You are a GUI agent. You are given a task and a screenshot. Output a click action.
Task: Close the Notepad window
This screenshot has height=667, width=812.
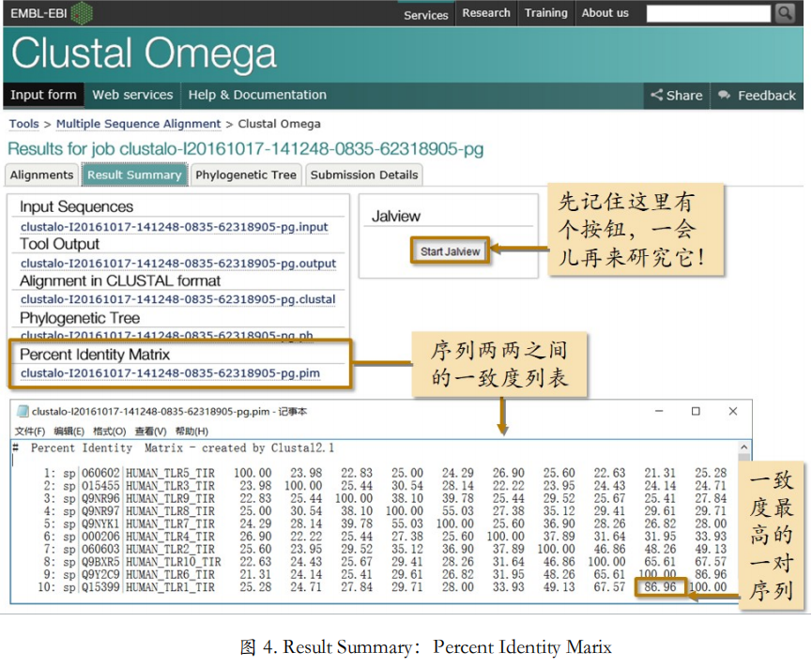733,411
